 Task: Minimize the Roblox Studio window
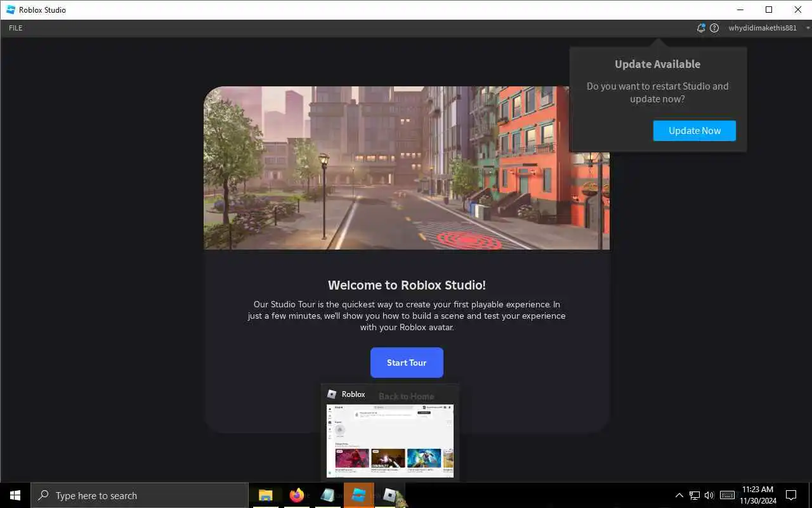tap(740, 10)
